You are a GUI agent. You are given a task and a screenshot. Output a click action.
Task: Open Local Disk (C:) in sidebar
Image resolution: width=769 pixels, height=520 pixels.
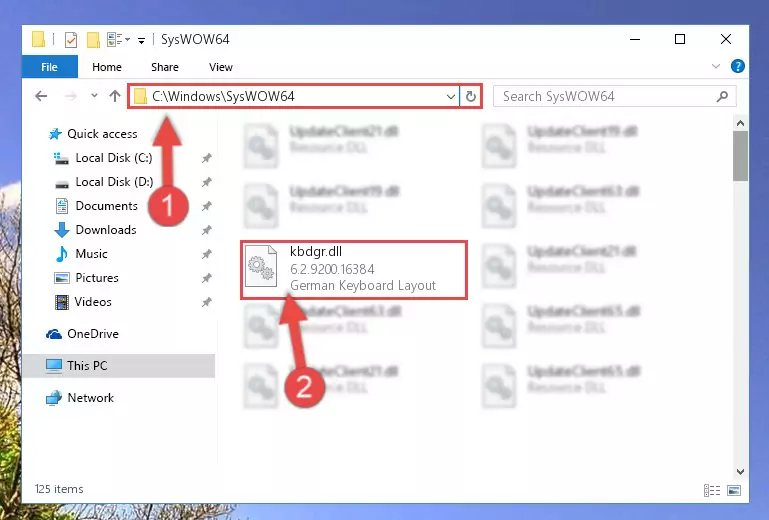click(x=114, y=157)
